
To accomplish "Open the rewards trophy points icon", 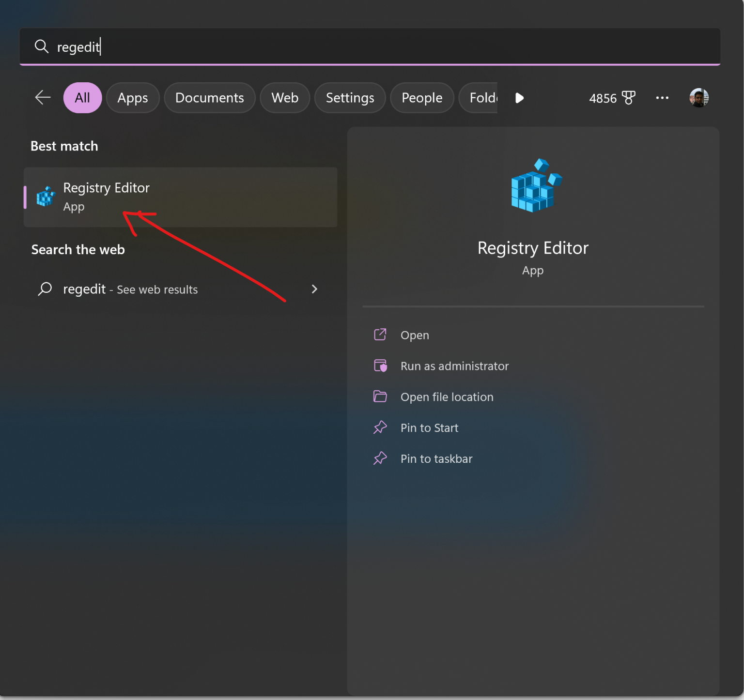I will pyautogui.click(x=628, y=98).
